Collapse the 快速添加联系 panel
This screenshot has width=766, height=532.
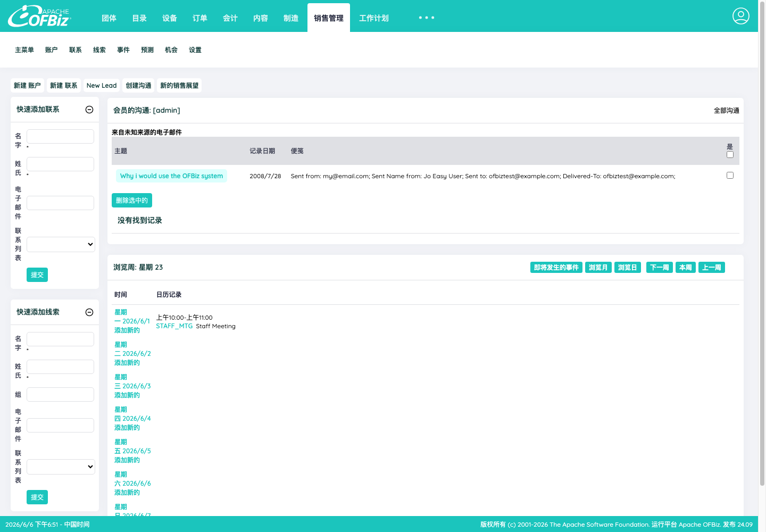(x=89, y=110)
